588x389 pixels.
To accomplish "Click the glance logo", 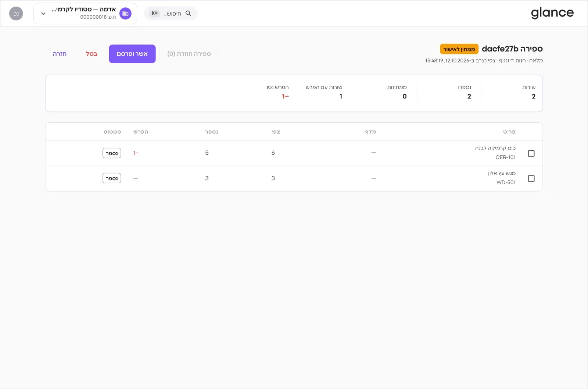I will 552,13.
